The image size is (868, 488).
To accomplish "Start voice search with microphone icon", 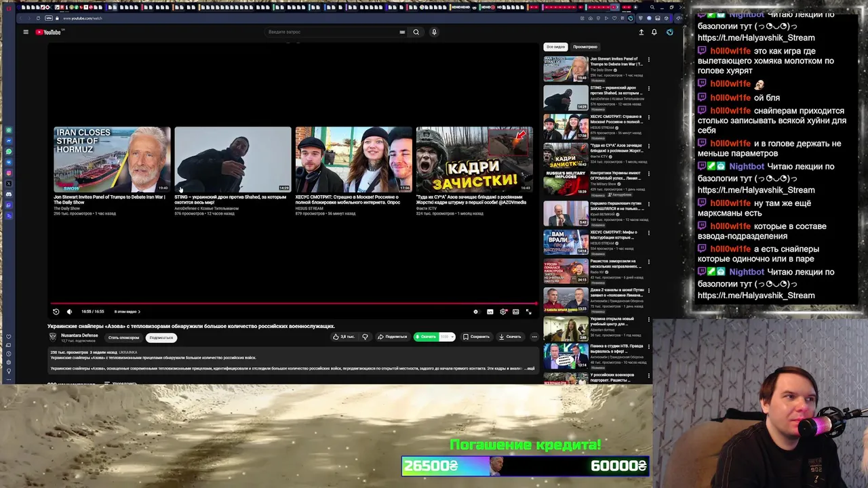I will coord(434,32).
